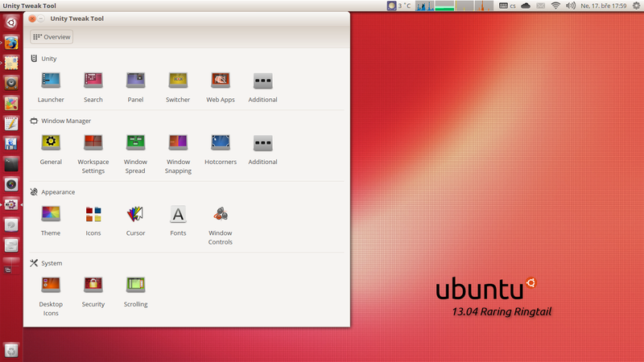Image resolution: width=644 pixels, height=362 pixels.
Task: Click the Appearance section heading
Action: pos(52,192)
